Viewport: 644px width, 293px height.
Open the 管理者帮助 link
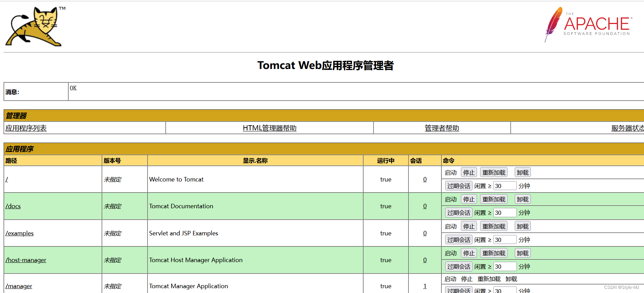(x=442, y=128)
